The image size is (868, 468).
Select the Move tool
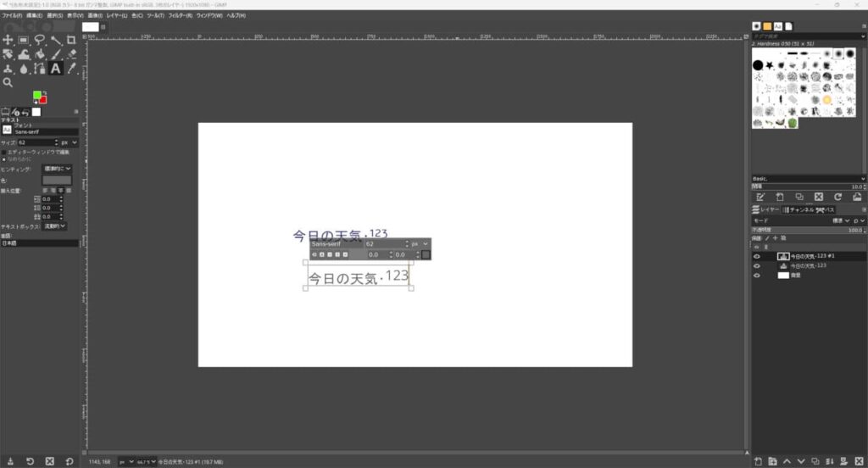pos(8,40)
